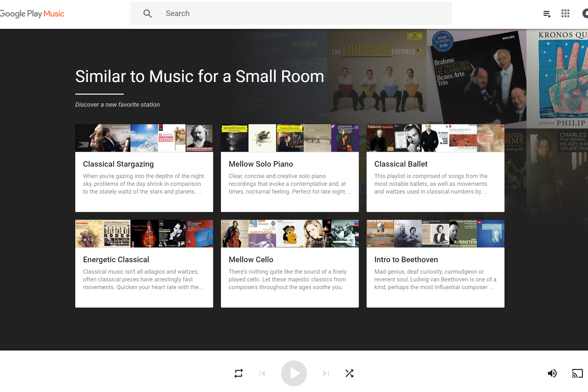Click Energetic Classical album art strip
The height and width of the screenshot is (392, 588).
(x=144, y=234)
